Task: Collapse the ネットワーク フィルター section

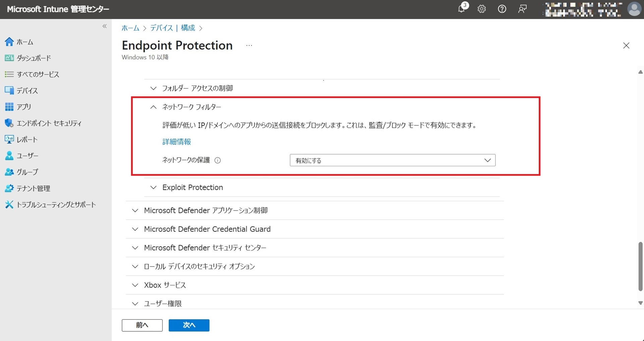Action: pos(153,107)
